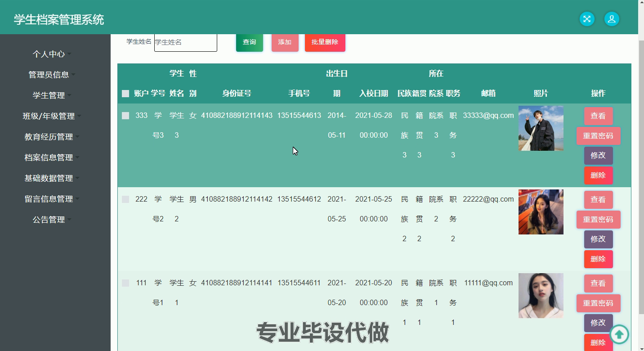
Task: Click enrollment date 2021-05-20 00:00:00
Action: point(374,293)
